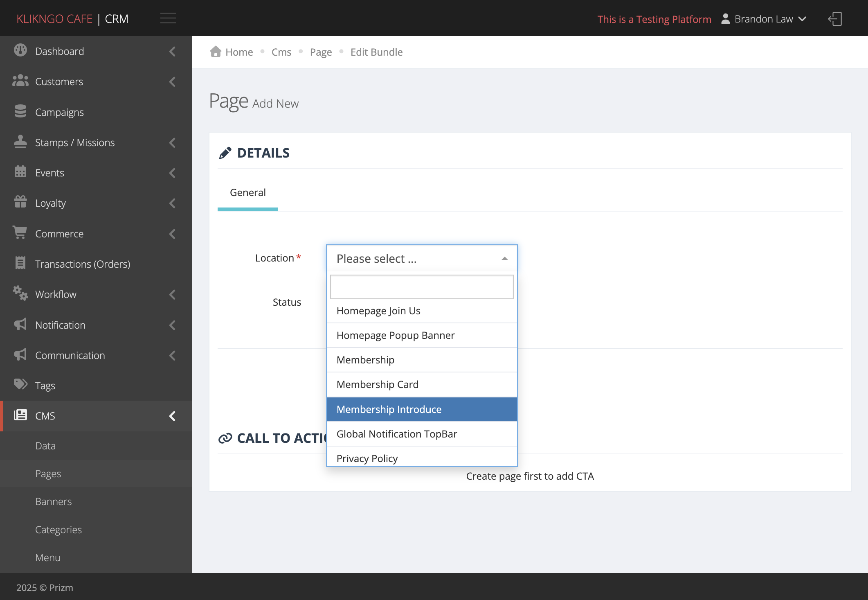The image size is (868, 600).
Task: Close the Location dropdown via its arrow
Action: click(x=504, y=259)
